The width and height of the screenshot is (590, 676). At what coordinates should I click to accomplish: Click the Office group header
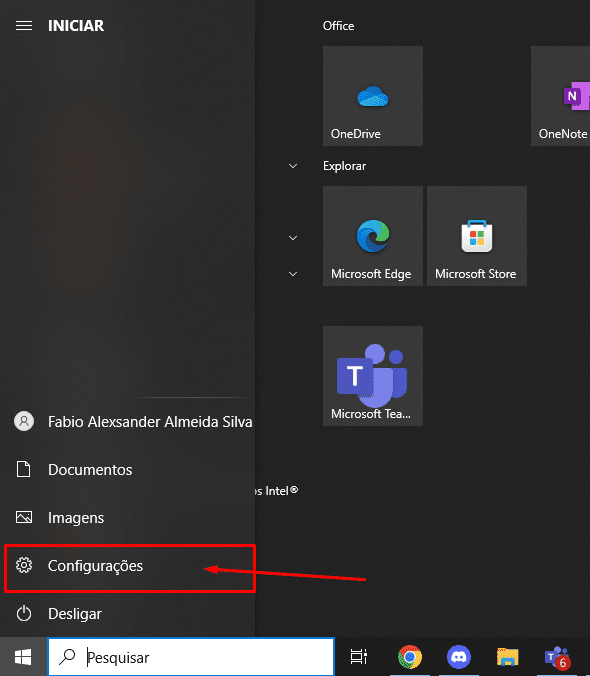pos(339,26)
